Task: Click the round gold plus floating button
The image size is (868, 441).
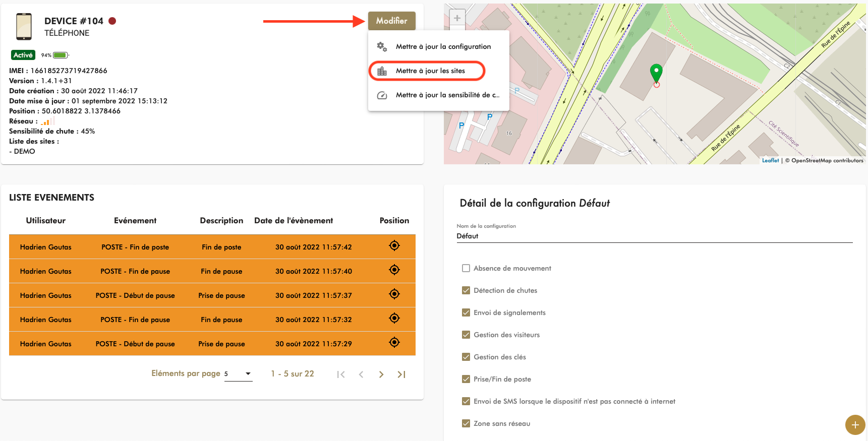Action: pos(855,425)
